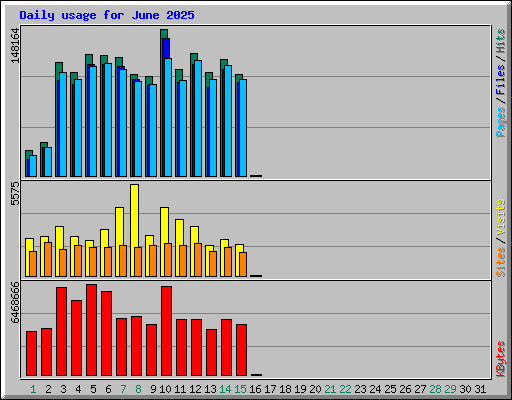512x400 pixels.
Task: Click day label 11 on the x-axis
Action: tap(180, 389)
